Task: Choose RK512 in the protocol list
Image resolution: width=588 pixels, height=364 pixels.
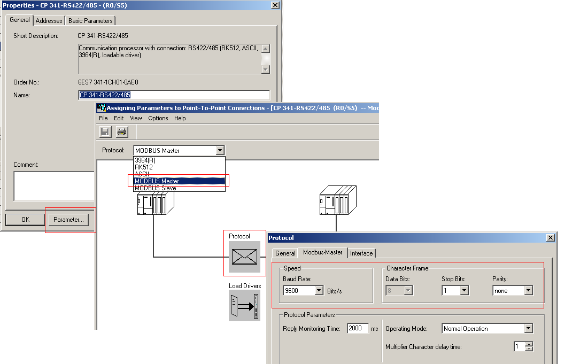Action: click(x=144, y=167)
